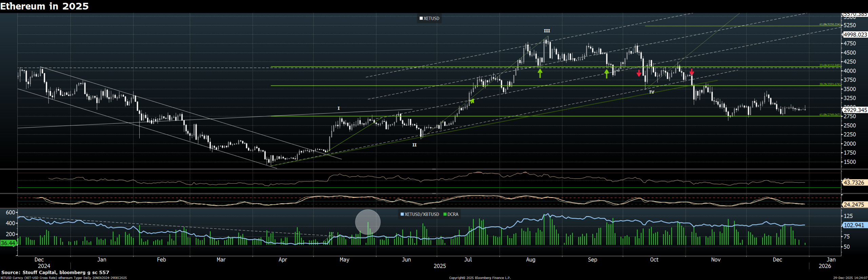This screenshot has height=280, width=868.
Task: Click the green 36.44 tag on left axis
Action: point(8,243)
